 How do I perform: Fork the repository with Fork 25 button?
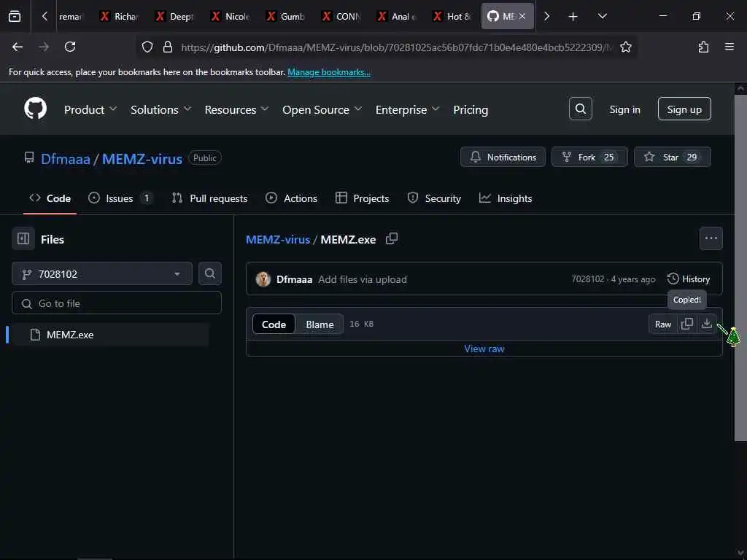[589, 157]
